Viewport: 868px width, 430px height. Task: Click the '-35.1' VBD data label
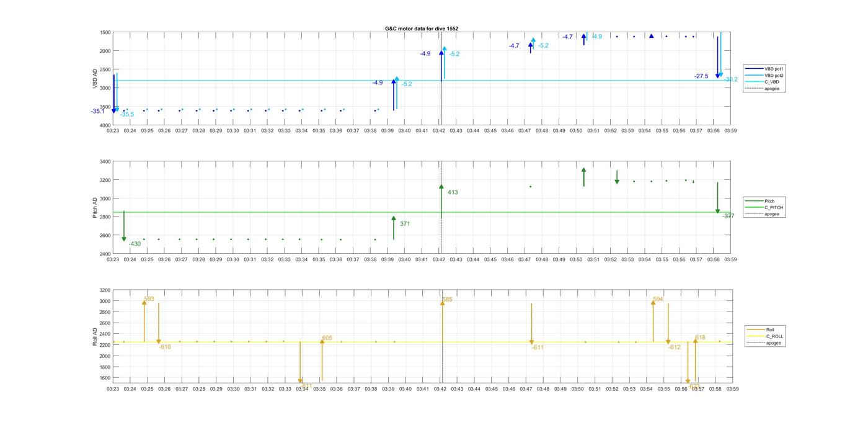click(x=98, y=111)
